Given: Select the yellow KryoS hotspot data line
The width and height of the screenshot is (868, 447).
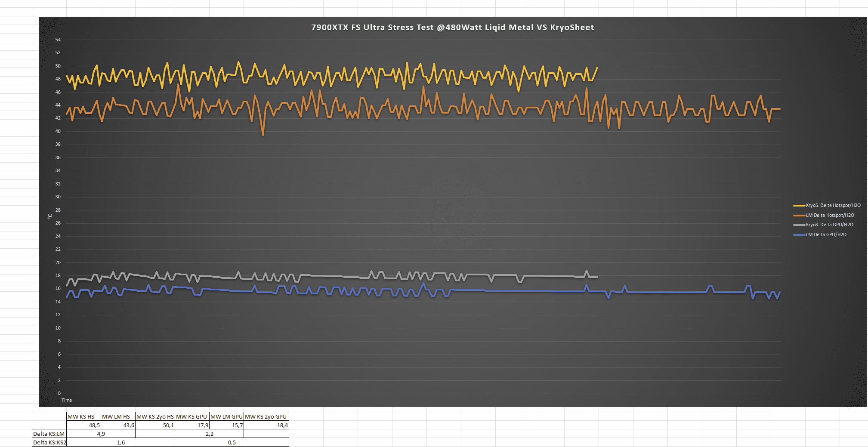Looking at the screenshot, I should pos(331,77).
